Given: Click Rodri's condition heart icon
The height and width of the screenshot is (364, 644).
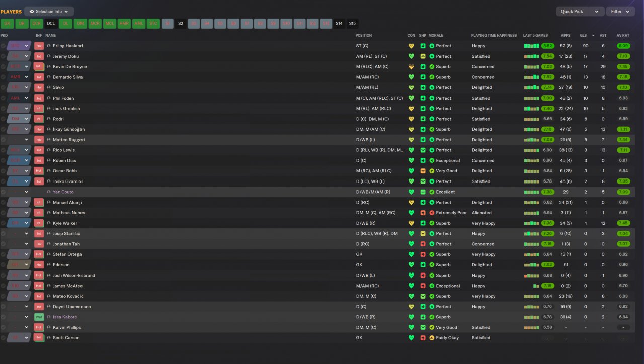Looking at the screenshot, I should (x=411, y=119).
